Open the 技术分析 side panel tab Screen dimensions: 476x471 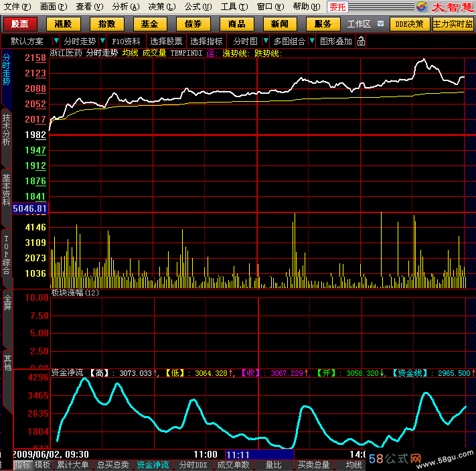7,130
